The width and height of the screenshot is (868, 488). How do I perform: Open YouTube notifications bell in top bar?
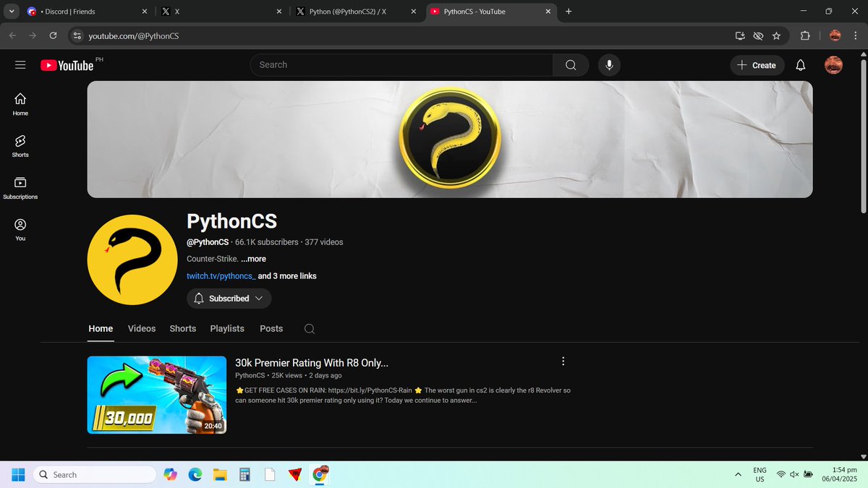[800, 65]
